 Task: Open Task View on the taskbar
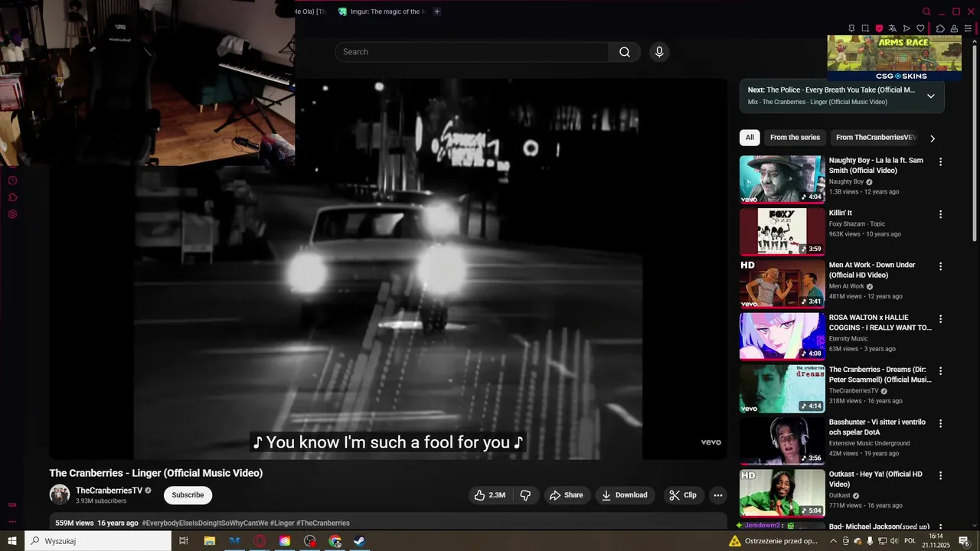(184, 541)
